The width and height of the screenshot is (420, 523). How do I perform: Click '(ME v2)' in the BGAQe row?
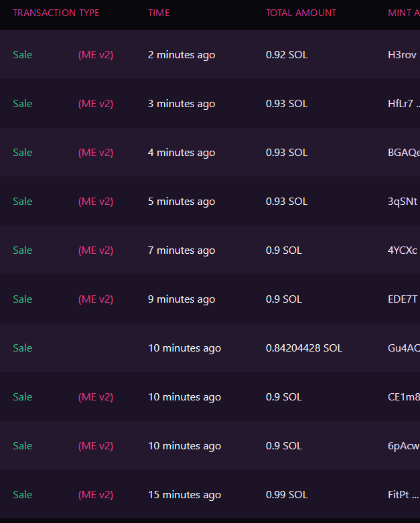pyautogui.click(x=96, y=153)
